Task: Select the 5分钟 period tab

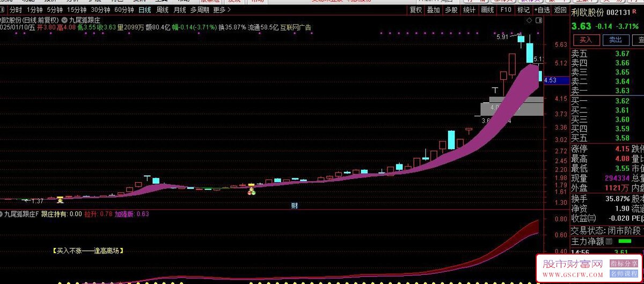Action: [x=55, y=10]
